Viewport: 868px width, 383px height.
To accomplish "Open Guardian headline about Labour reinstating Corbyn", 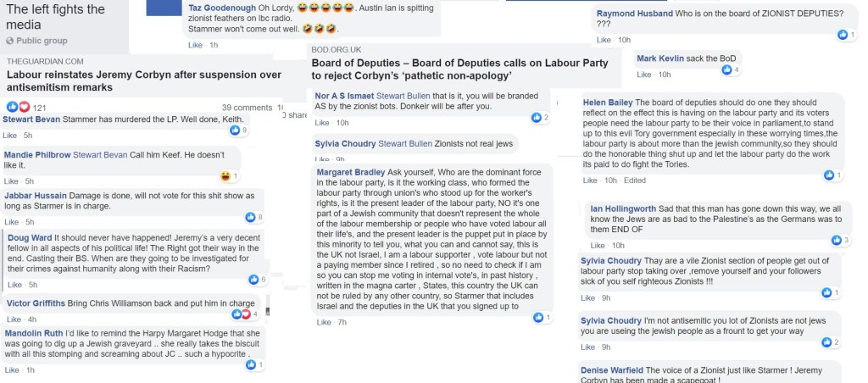I will 144,80.
